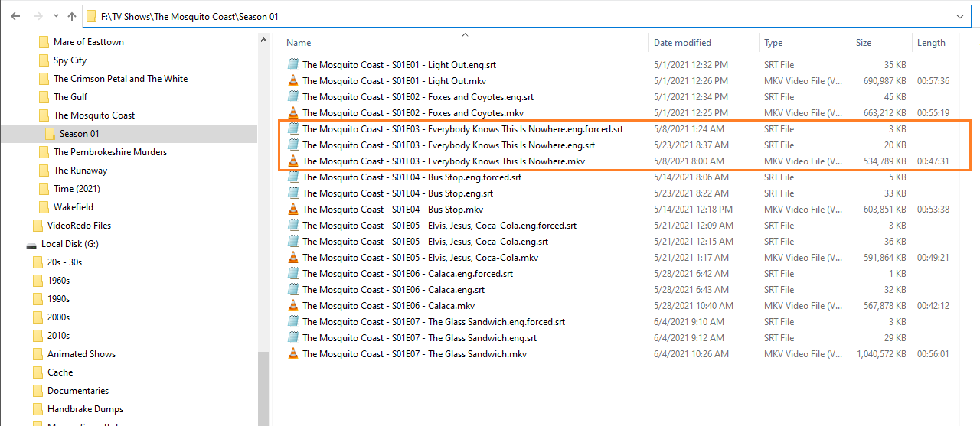Sort by Size column header

[x=864, y=43]
